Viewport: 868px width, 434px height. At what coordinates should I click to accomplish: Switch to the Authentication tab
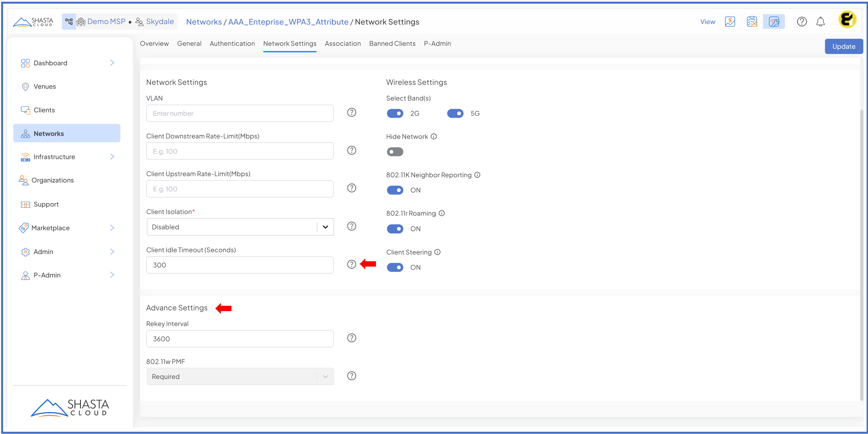click(232, 43)
